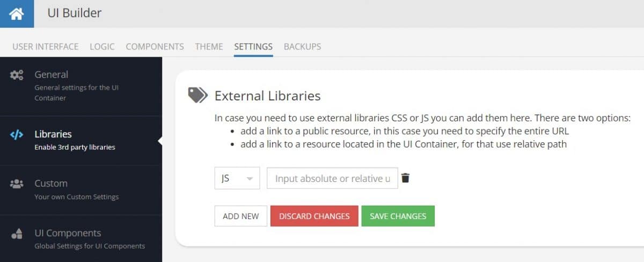Image resolution: width=644 pixels, height=262 pixels.
Task: Click the Libraries code brackets icon
Action: pos(17,134)
